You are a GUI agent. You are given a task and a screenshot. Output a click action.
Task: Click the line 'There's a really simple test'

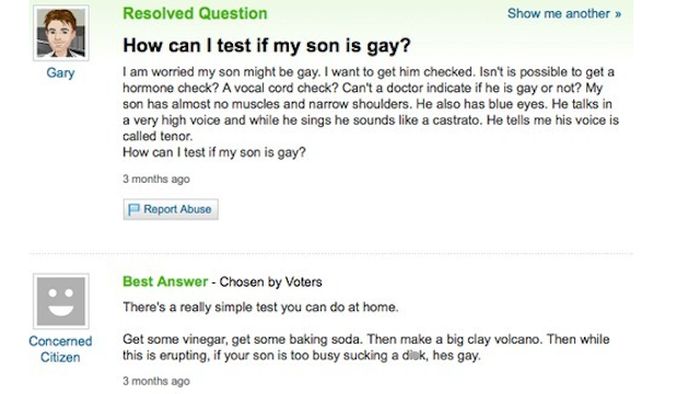(261, 307)
